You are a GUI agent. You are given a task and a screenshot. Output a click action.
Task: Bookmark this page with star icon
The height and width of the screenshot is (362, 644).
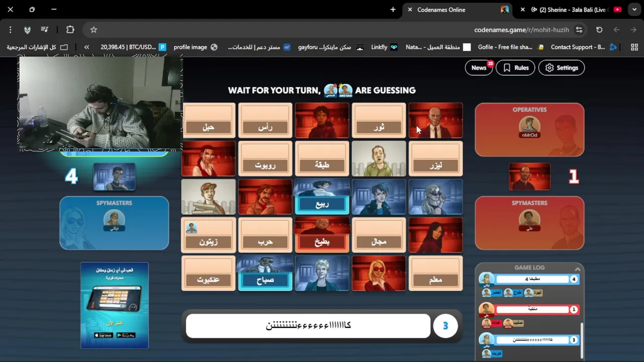point(94,30)
